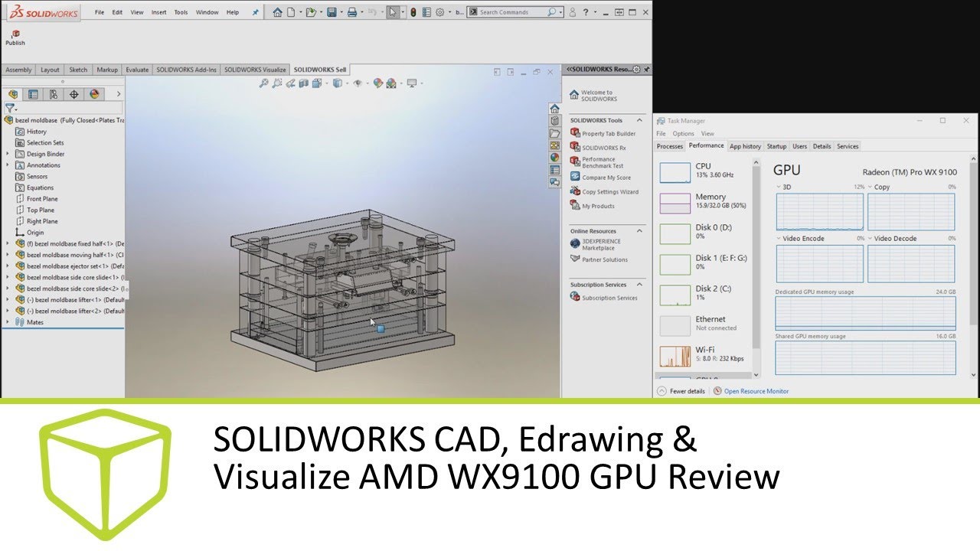Pin the SOLIDWORKS Resources task pane
980x551 pixels.
[647, 69]
